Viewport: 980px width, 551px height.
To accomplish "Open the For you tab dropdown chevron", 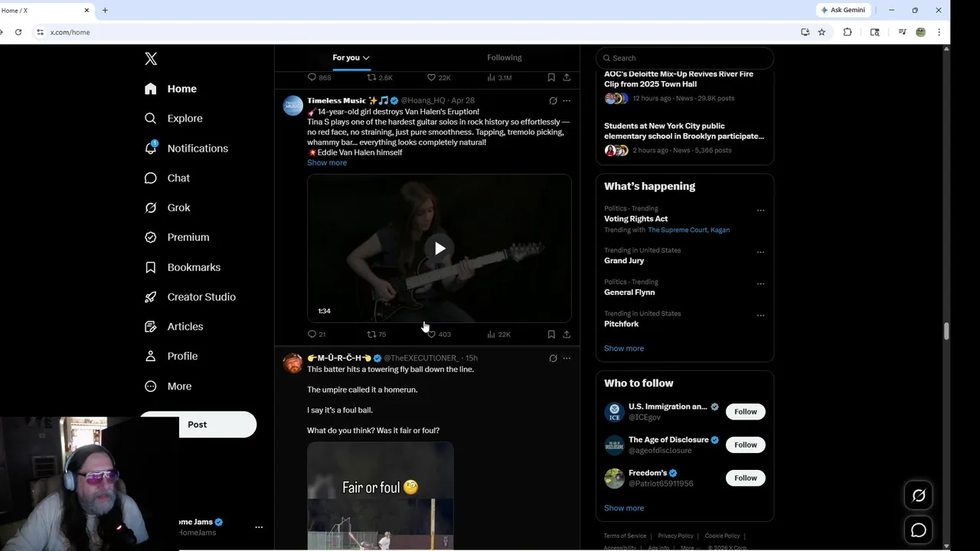I will (366, 57).
